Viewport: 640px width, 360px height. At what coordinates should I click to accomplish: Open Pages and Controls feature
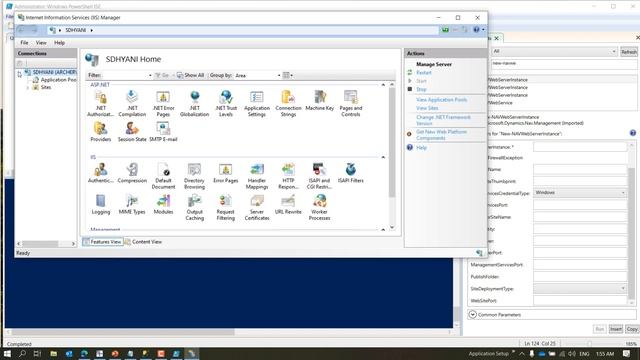coord(351,104)
